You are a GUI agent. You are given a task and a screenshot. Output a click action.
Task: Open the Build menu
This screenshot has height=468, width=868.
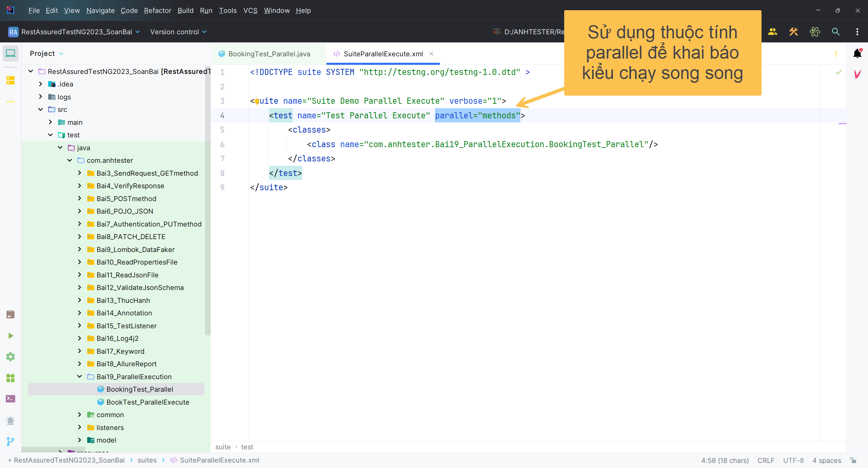185,11
